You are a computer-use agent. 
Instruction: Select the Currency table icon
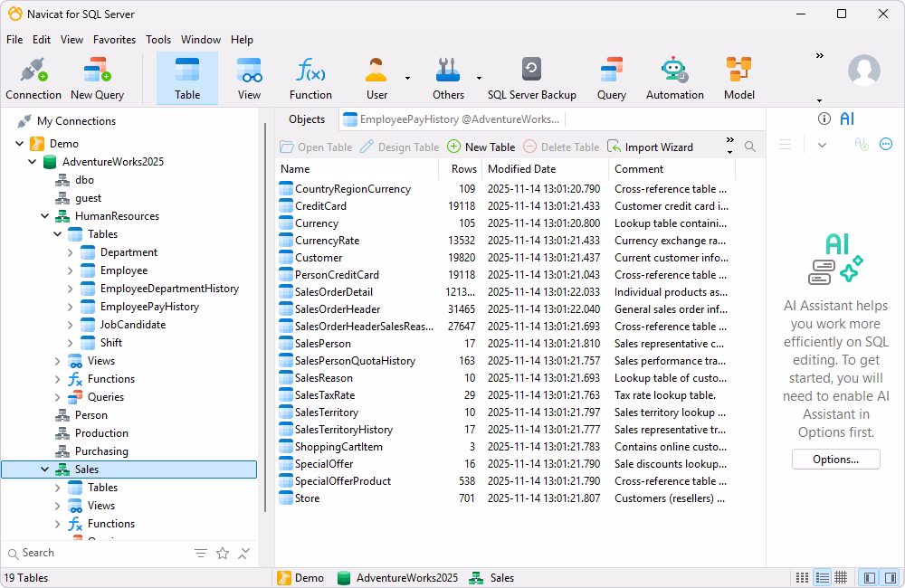(x=286, y=223)
